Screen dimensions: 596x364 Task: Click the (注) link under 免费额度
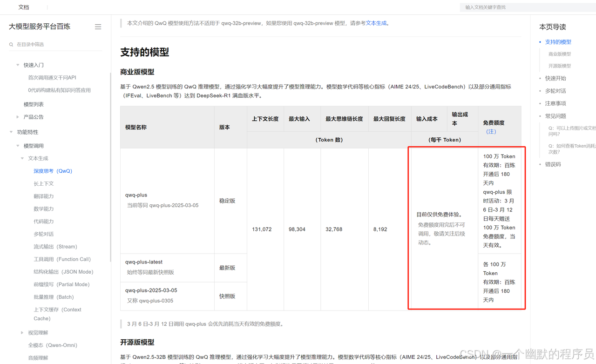[x=491, y=132]
